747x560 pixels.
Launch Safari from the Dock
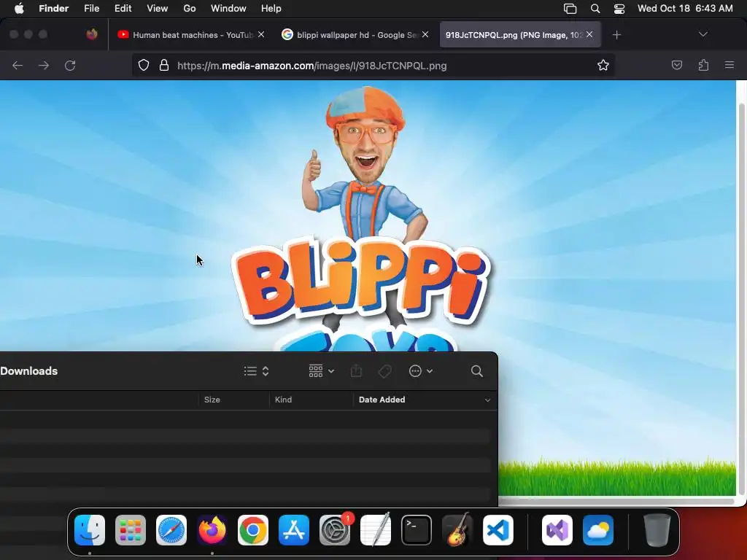[x=171, y=530]
